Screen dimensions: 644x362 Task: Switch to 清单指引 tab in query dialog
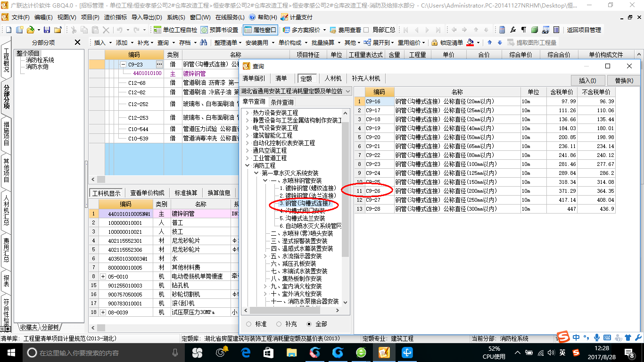pos(254,78)
